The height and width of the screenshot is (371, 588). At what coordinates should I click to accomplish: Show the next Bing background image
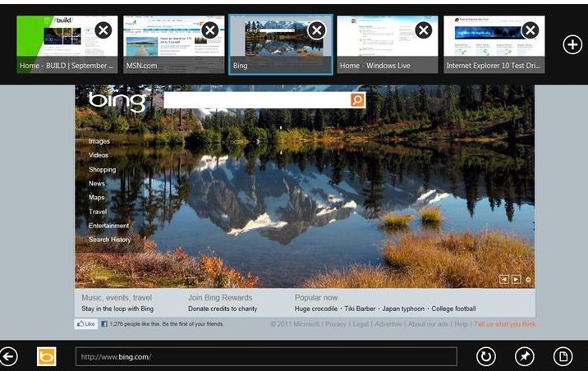(516, 279)
